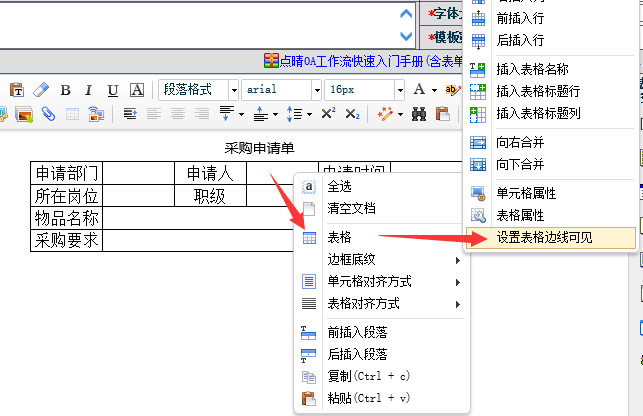Choose 全选 from the context menu
The height and width of the screenshot is (416, 643).
click(339, 186)
